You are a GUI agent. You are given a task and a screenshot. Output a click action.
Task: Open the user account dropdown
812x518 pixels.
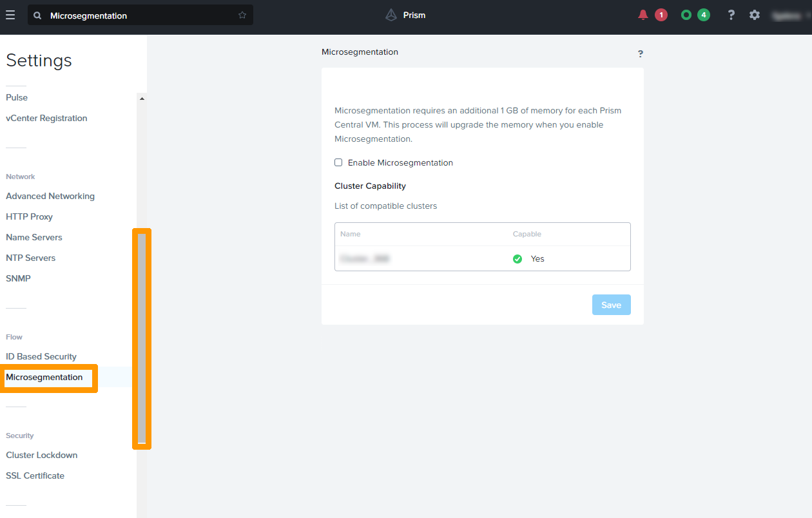(788, 15)
